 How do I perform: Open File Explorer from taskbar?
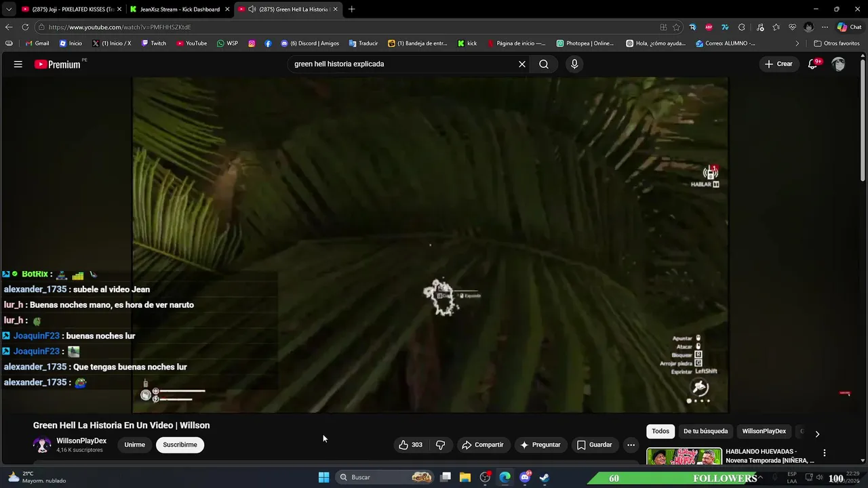click(x=465, y=477)
